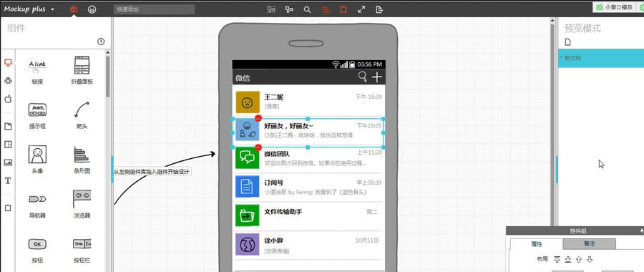The height and width of the screenshot is (272, 644).
Task: Select the 徐小胖 chat row
Action: [309, 245]
